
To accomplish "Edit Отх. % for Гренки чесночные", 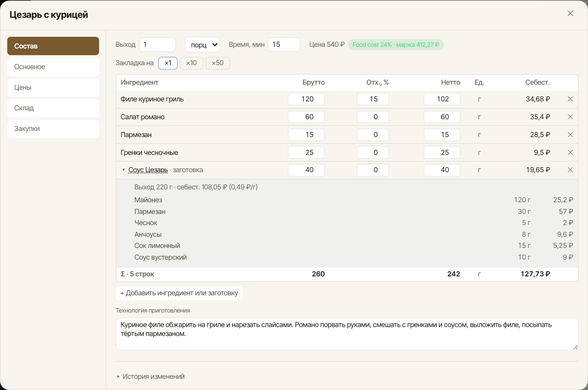I will pos(373,153).
